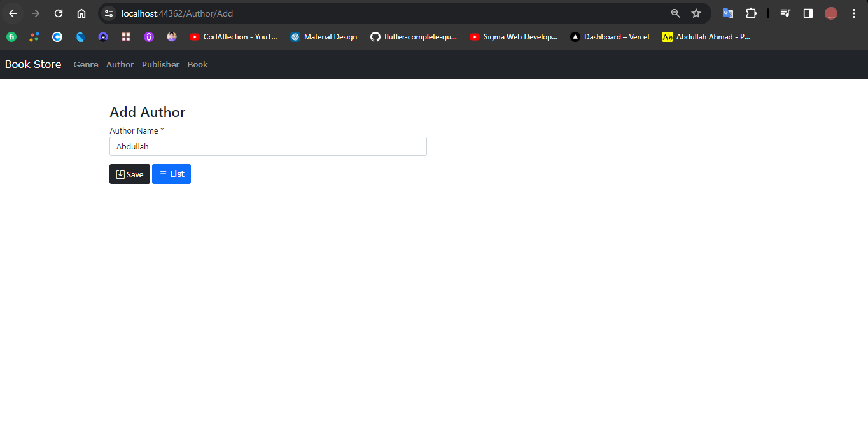Viewport: 868px width, 430px height.
Task: Click the Add Author heading
Action: pos(148,112)
